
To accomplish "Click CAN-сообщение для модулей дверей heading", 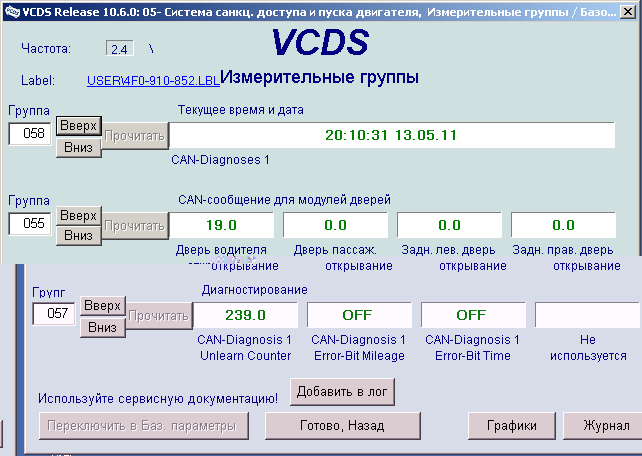I will [x=284, y=200].
